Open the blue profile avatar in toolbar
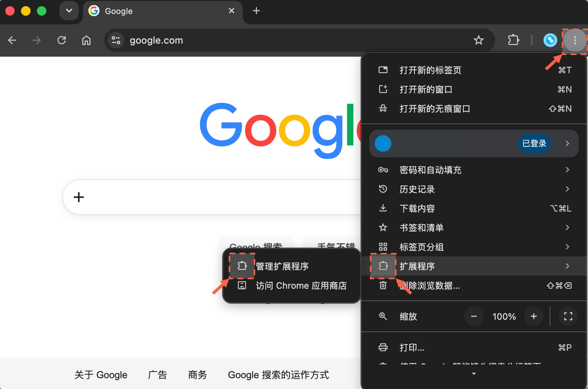 pyautogui.click(x=550, y=40)
